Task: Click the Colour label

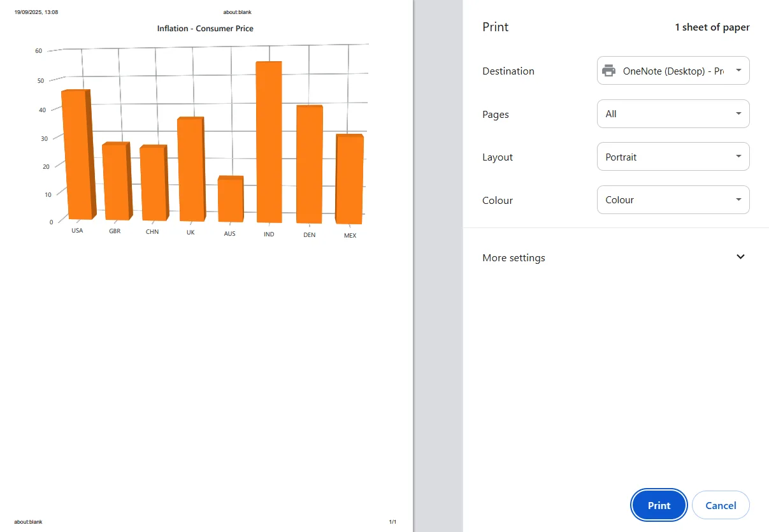Action: click(498, 200)
